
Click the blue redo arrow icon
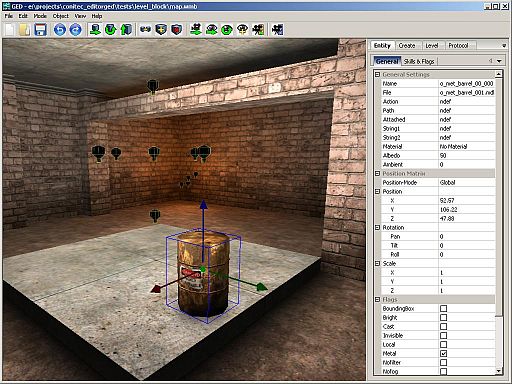(x=76, y=30)
